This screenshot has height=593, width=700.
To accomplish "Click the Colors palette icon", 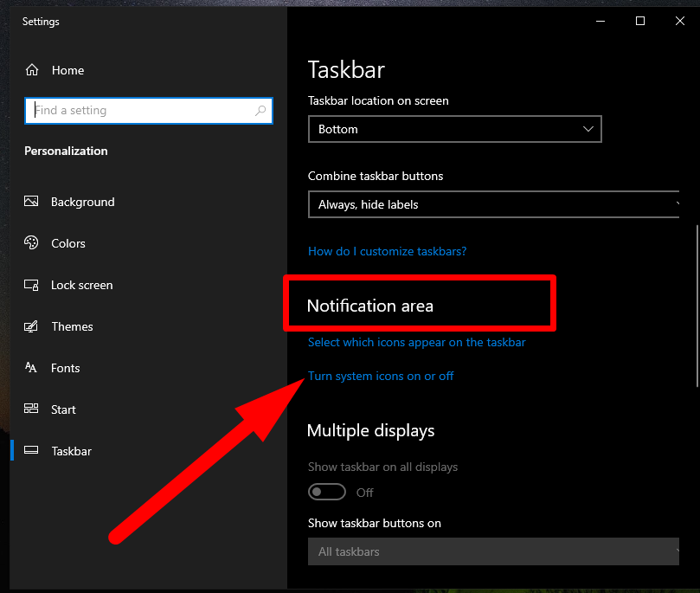I will 31,243.
